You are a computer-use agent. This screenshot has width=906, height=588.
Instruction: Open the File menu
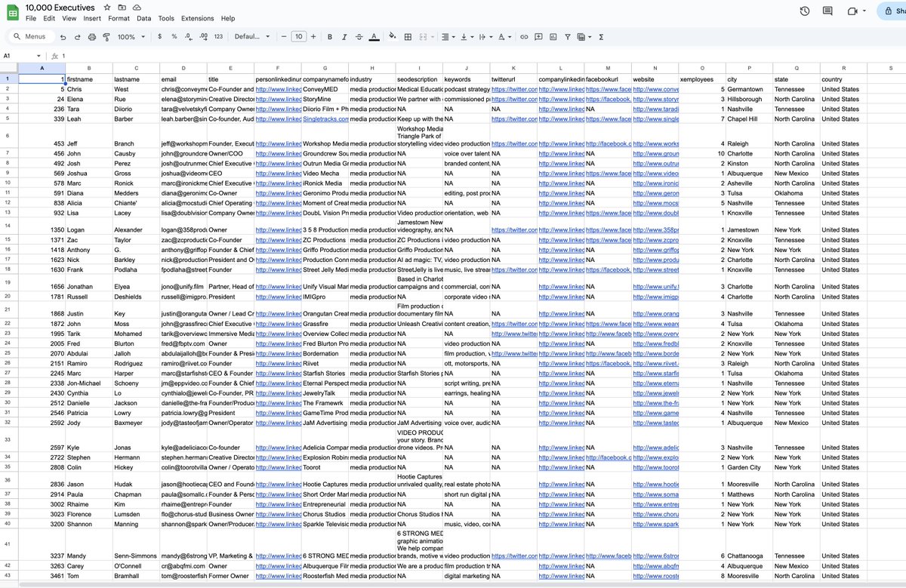(x=30, y=18)
